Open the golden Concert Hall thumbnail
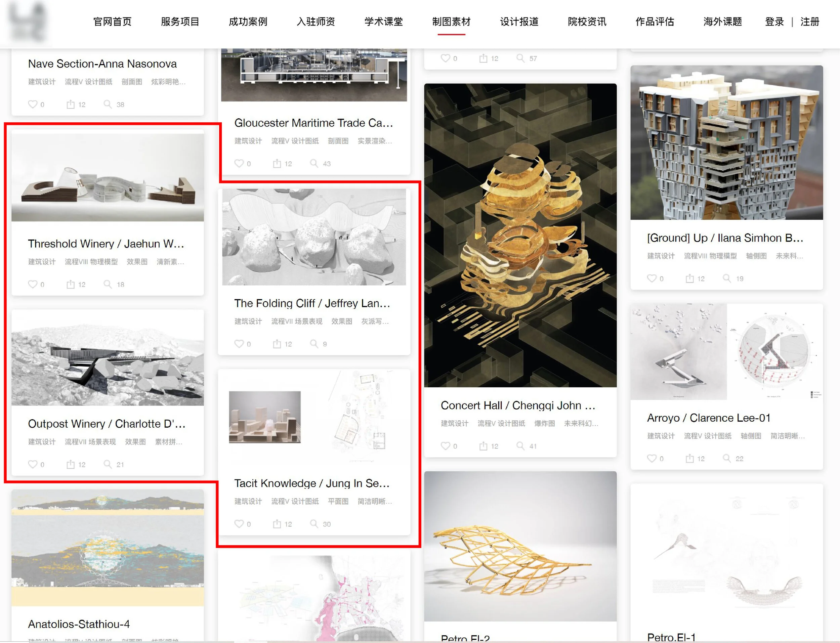This screenshot has height=643, width=840. pyautogui.click(x=520, y=235)
